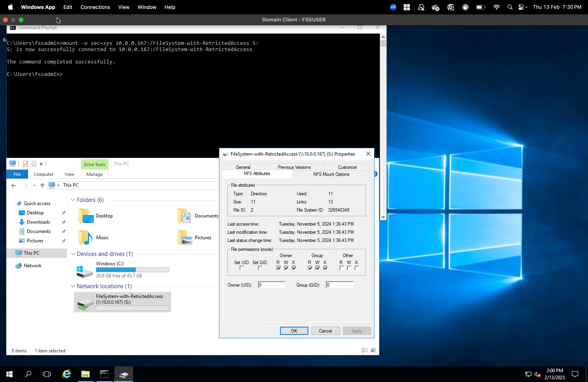
Task: Open File Explorer from the taskbar
Action: 85,374
